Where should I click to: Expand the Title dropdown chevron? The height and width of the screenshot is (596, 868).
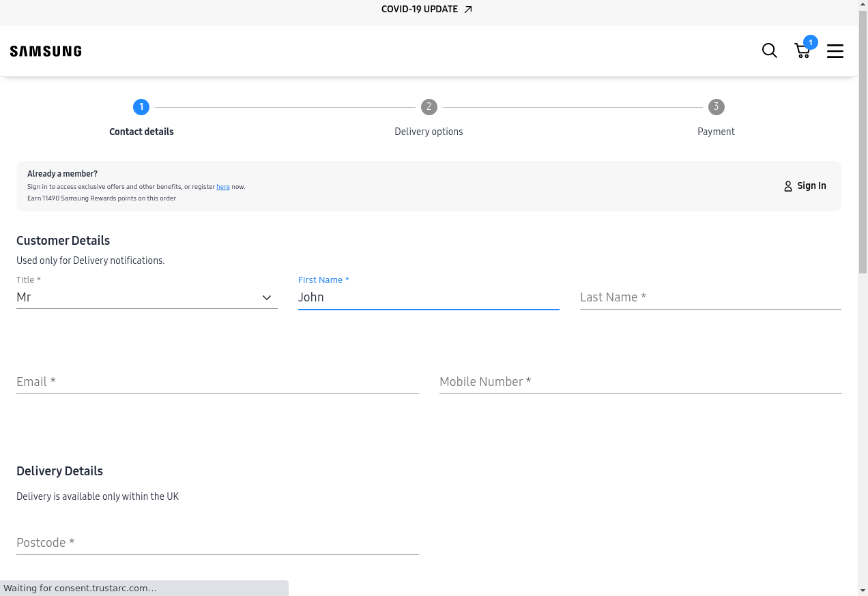pyautogui.click(x=267, y=297)
